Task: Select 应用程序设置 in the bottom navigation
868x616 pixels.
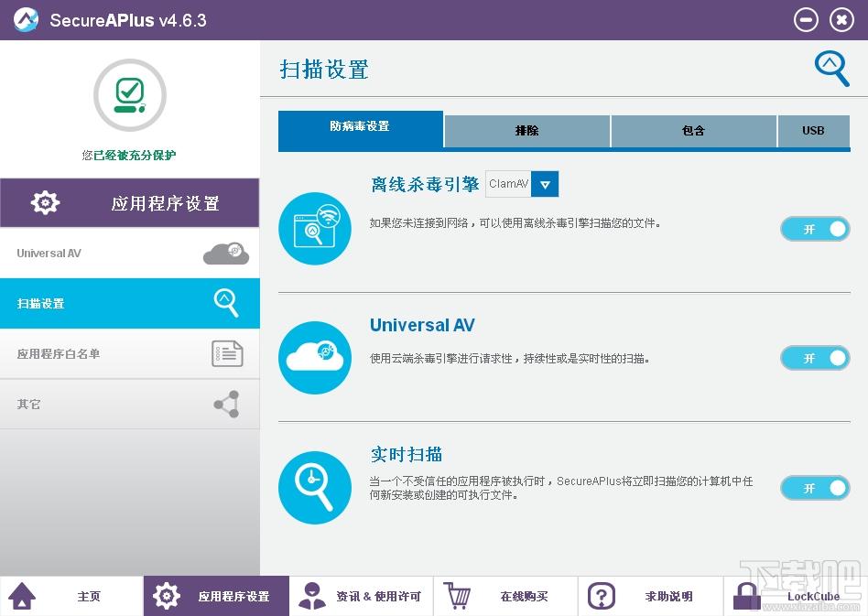Action: (x=216, y=596)
